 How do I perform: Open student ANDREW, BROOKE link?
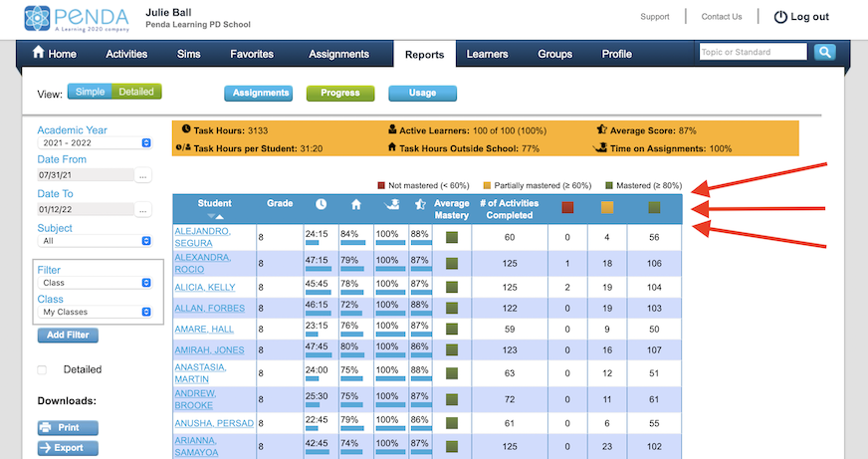(x=195, y=399)
